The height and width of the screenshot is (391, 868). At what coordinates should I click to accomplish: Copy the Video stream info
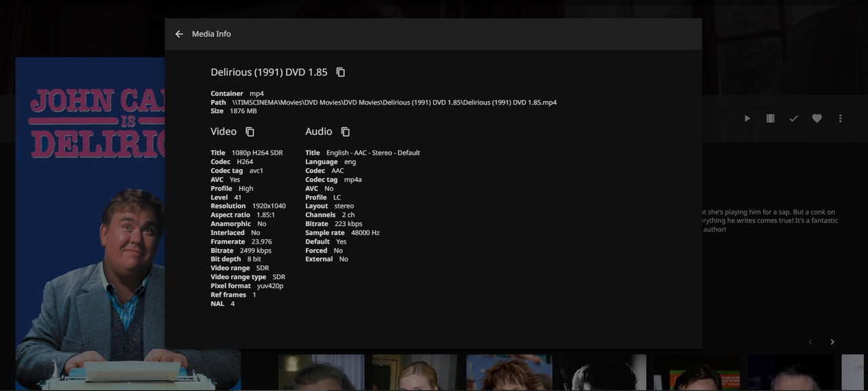pyautogui.click(x=250, y=132)
